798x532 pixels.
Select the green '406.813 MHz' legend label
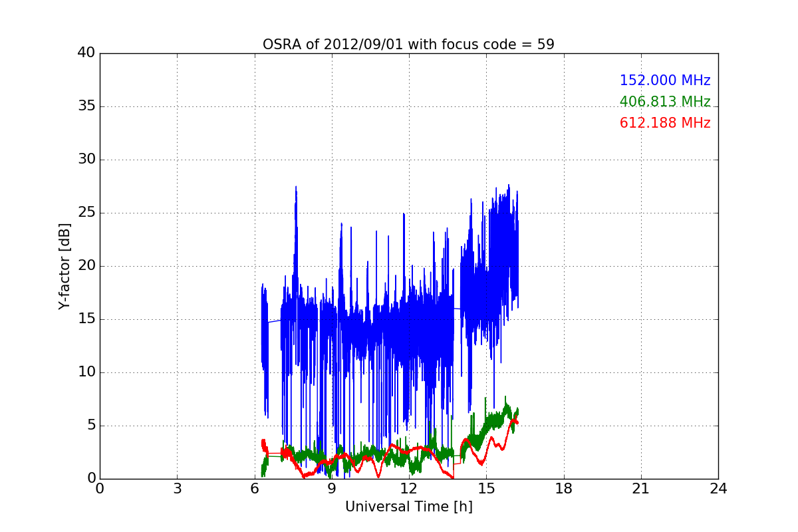[x=665, y=102]
